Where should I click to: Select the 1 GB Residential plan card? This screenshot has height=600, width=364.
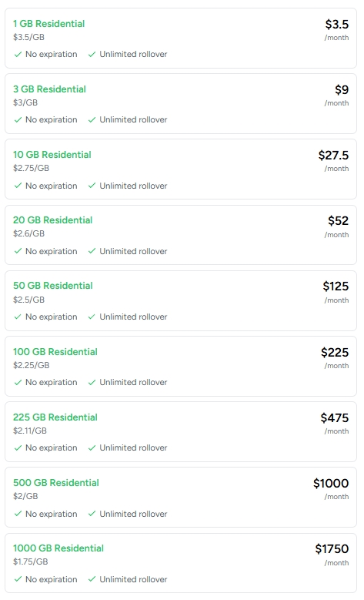click(181, 39)
